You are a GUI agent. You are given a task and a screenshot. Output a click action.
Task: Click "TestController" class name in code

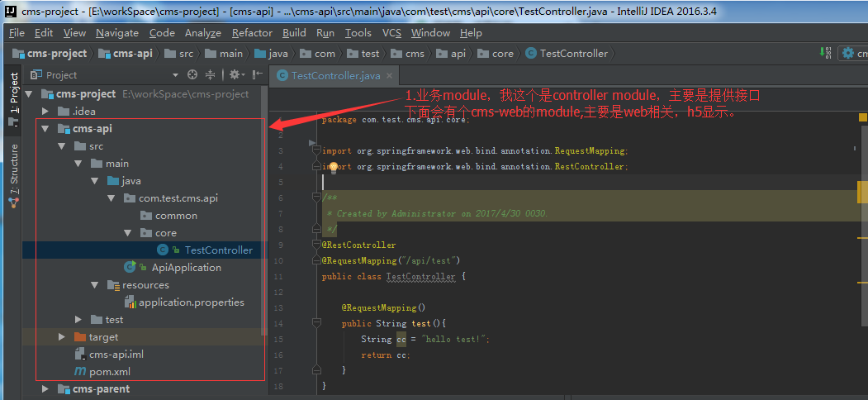coord(420,276)
